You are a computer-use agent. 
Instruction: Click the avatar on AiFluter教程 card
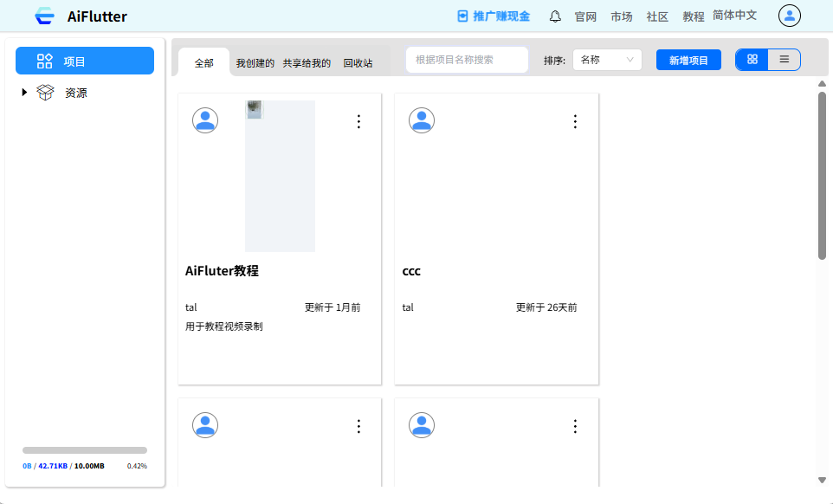point(205,120)
